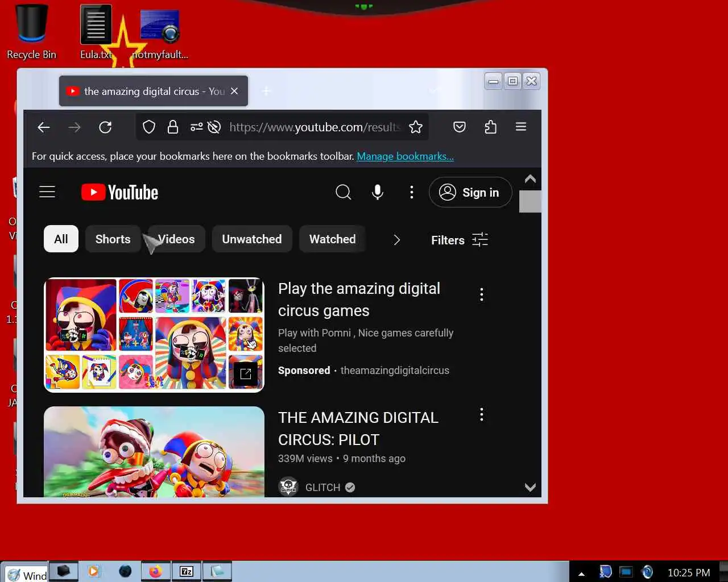Click the external link icon on the sponsored thumbnail
728x582 pixels.
coord(246,374)
